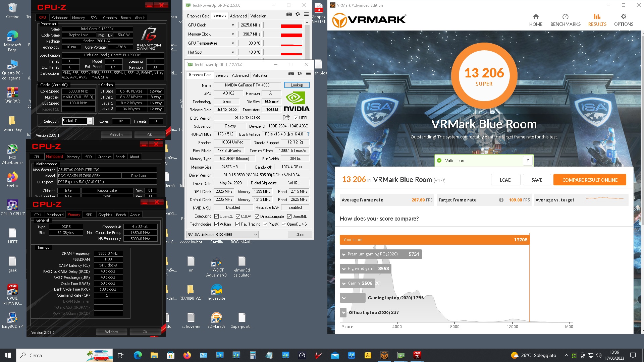Click the target frame rate info icon
This screenshot has width=644, height=362.
[x=501, y=200]
